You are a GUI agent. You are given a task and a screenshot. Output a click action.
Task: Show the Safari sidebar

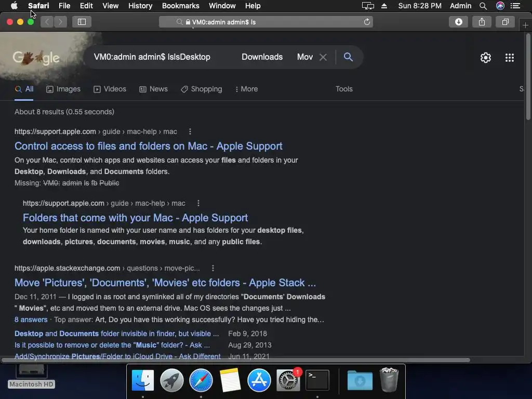[x=82, y=22]
